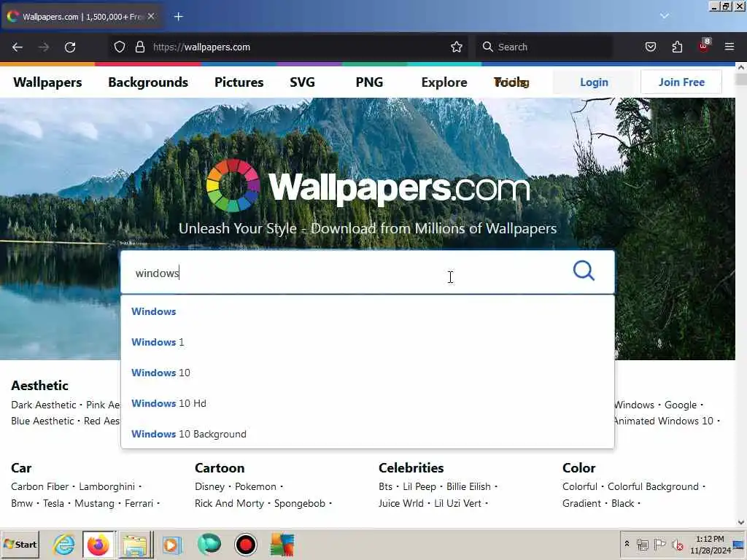Open the PNG nav item
This screenshot has width=747, height=560.
tap(369, 82)
